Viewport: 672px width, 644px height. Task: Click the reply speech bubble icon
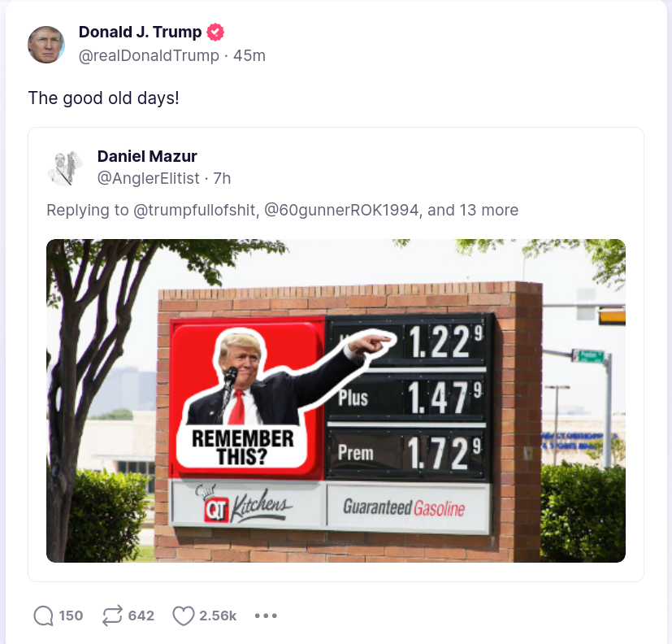[43, 616]
